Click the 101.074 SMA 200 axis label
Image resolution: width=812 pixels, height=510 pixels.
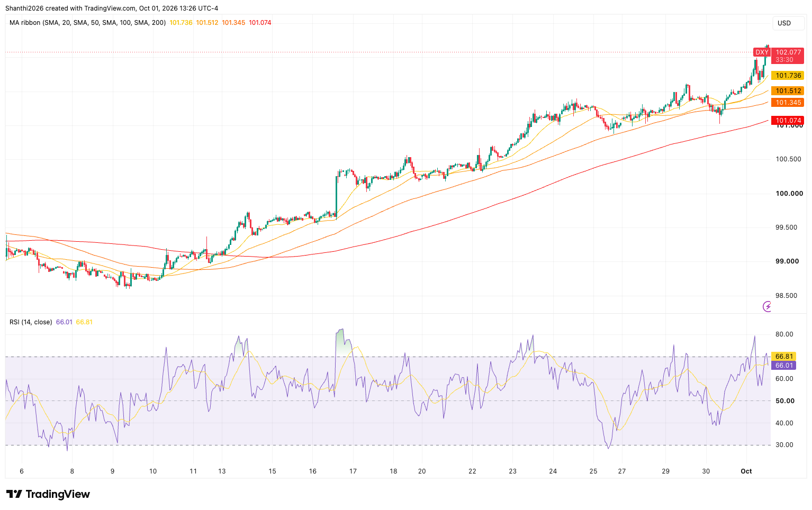(788, 121)
